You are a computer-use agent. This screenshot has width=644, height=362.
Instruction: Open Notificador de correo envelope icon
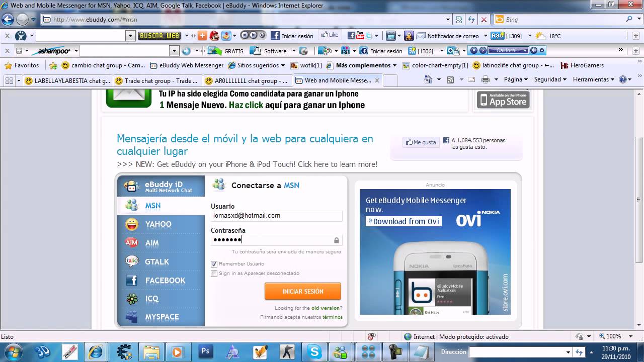tap(421, 36)
